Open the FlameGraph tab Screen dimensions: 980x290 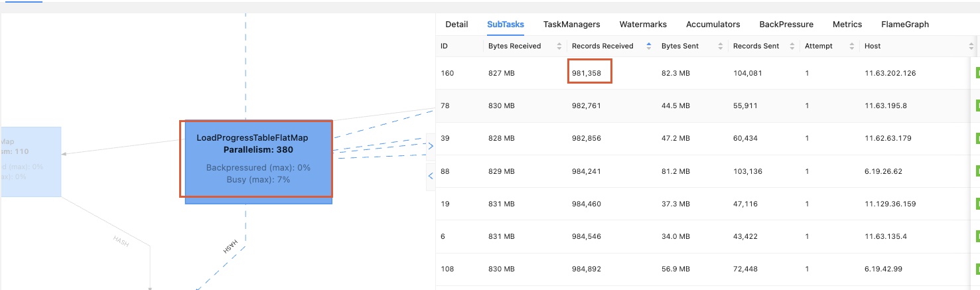905,24
